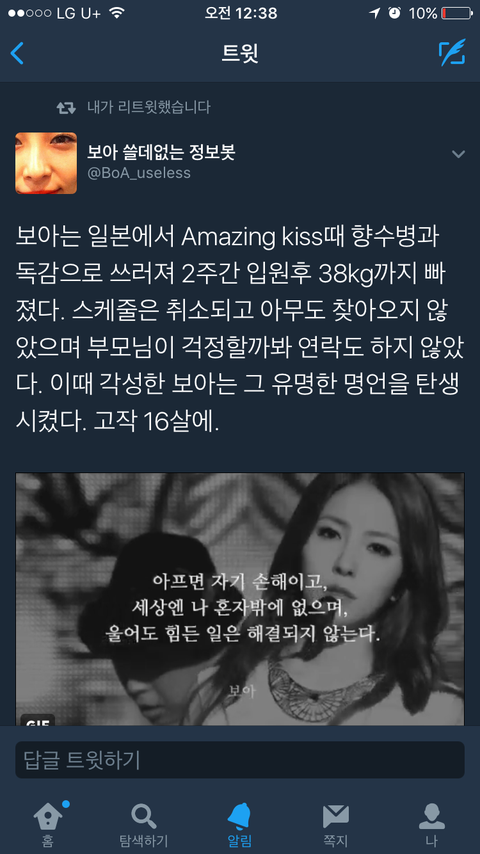The height and width of the screenshot is (854, 480).
Task: Open the 탐색하기 search tab
Action: [144, 823]
